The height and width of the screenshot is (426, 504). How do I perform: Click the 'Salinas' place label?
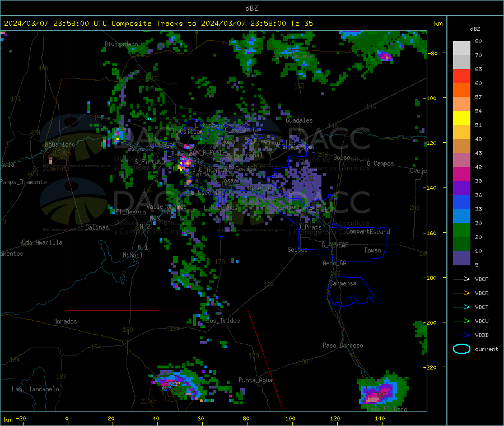(97, 227)
